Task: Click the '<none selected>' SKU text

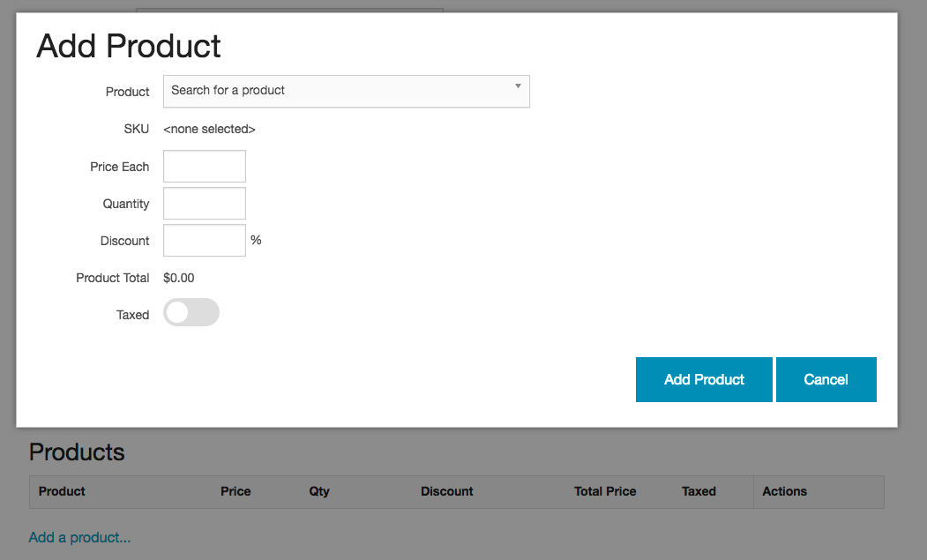Action: pos(209,128)
